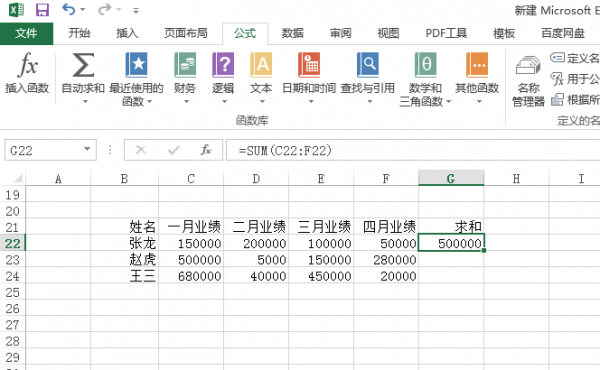Switch to the 视图 (View) tab
Screen dimensions: 600x370
point(388,33)
